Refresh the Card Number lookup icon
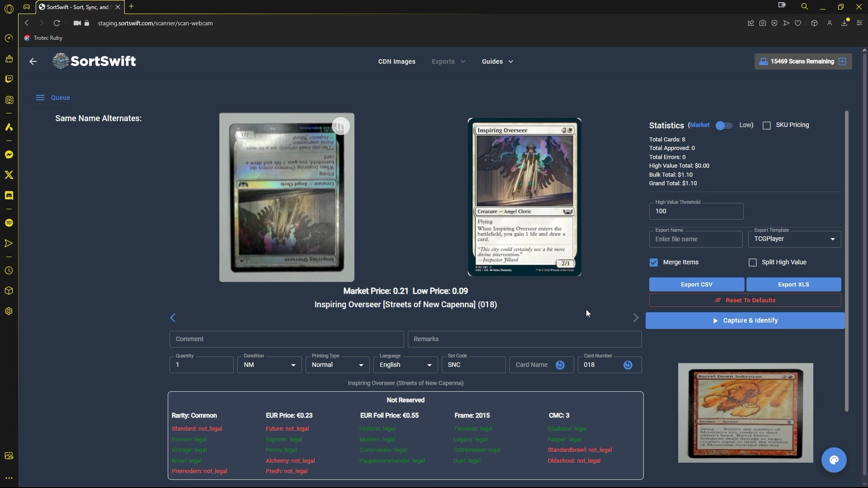This screenshot has height=488, width=868. 628,365
